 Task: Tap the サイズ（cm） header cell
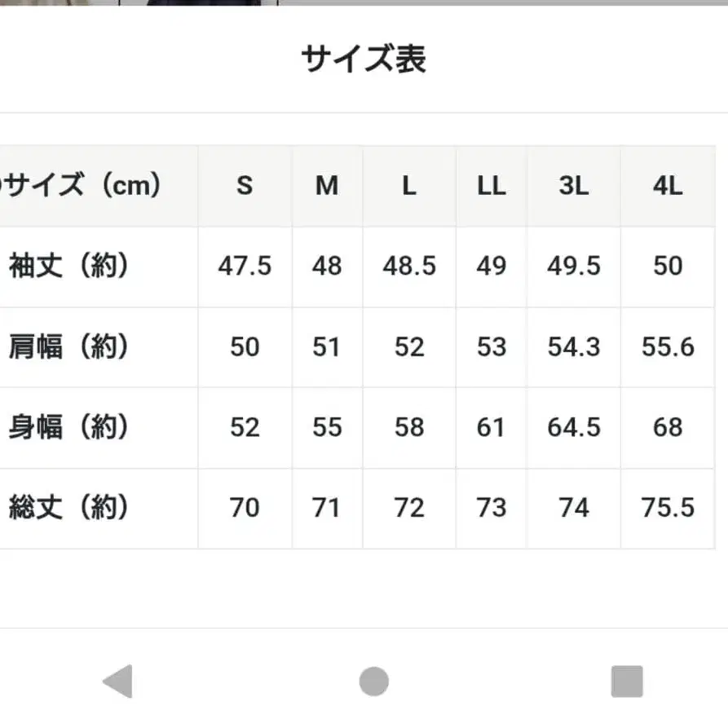(x=82, y=186)
